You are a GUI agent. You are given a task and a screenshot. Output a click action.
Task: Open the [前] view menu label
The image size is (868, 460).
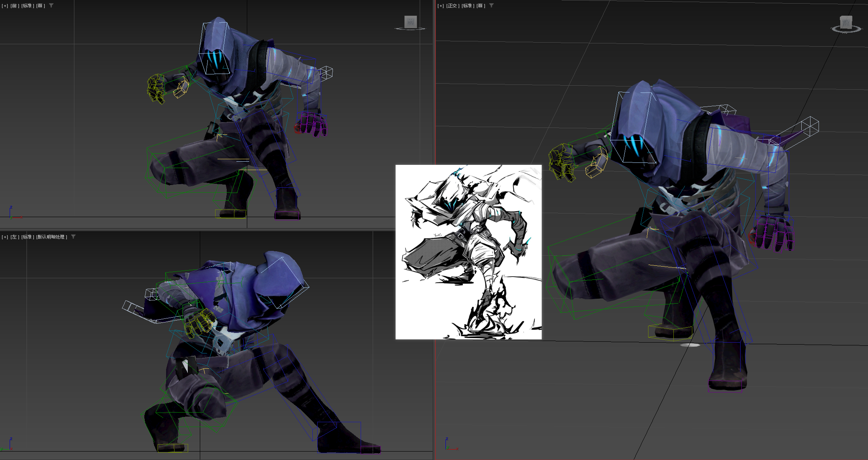coord(15,6)
